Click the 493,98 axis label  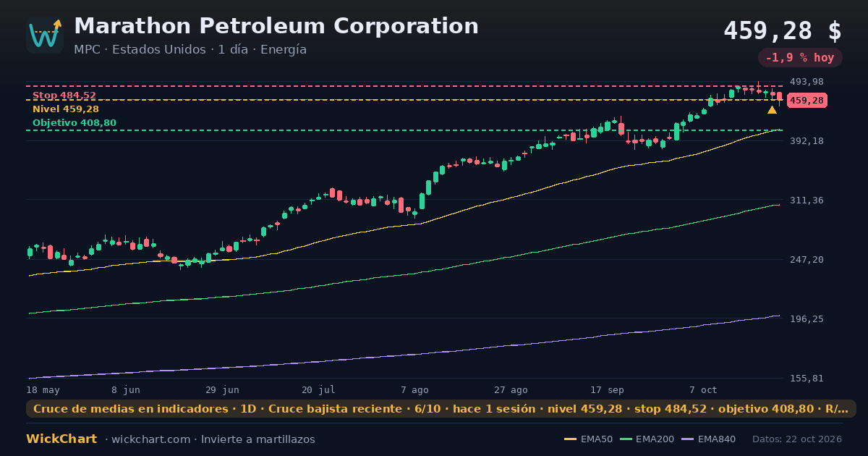coord(808,82)
